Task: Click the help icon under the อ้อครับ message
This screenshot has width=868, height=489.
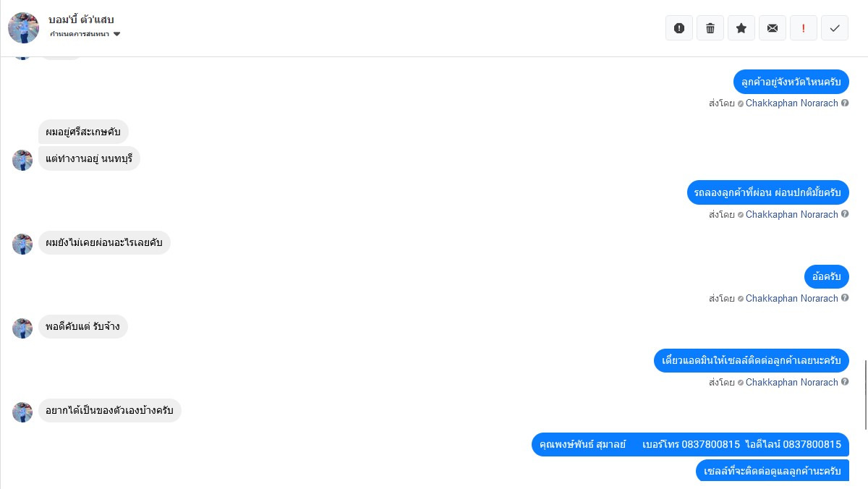Action: click(x=845, y=298)
